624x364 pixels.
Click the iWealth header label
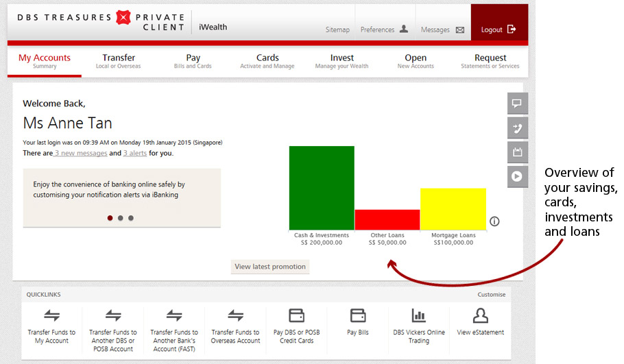[213, 27]
